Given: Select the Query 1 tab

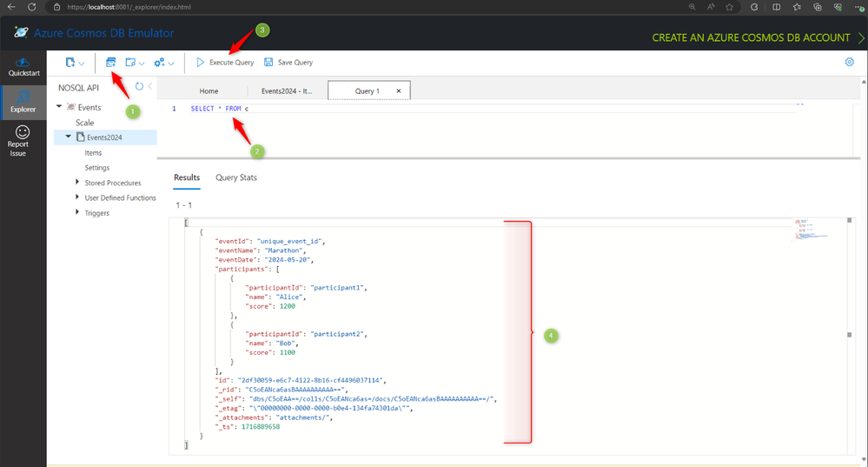Looking at the screenshot, I should 367,90.
